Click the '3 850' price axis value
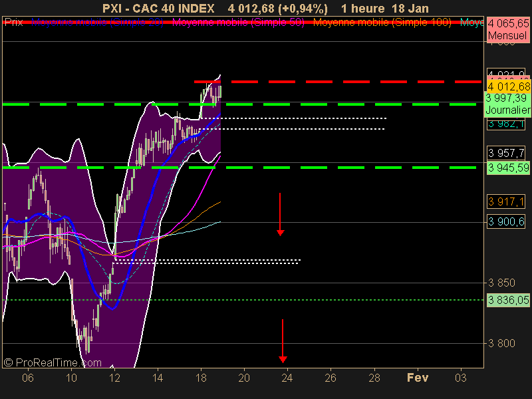 tap(501, 283)
